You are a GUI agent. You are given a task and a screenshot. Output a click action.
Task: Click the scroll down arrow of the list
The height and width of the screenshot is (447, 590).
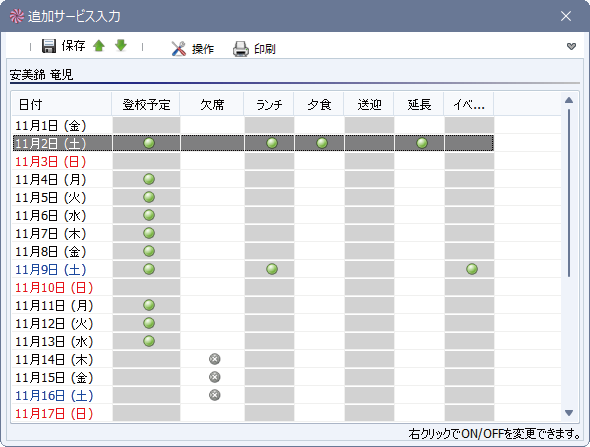pos(569,413)
